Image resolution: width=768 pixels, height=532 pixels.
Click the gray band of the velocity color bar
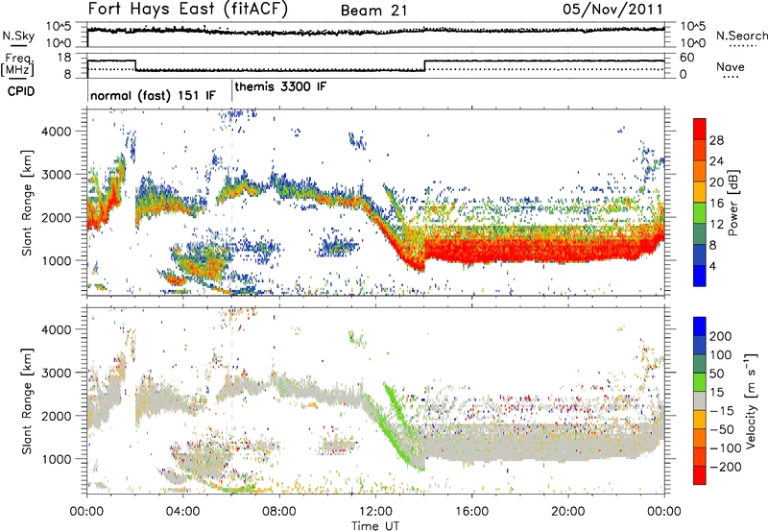coord(700,400)
